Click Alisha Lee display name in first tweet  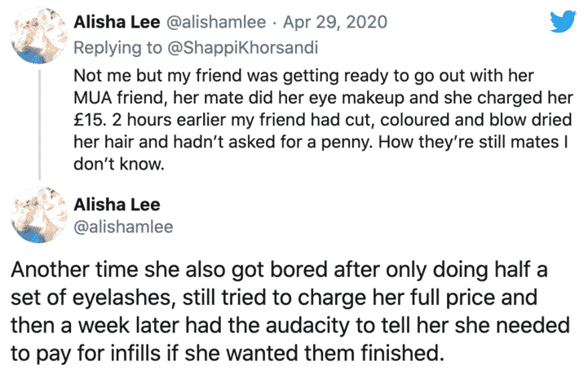(117, 22)
